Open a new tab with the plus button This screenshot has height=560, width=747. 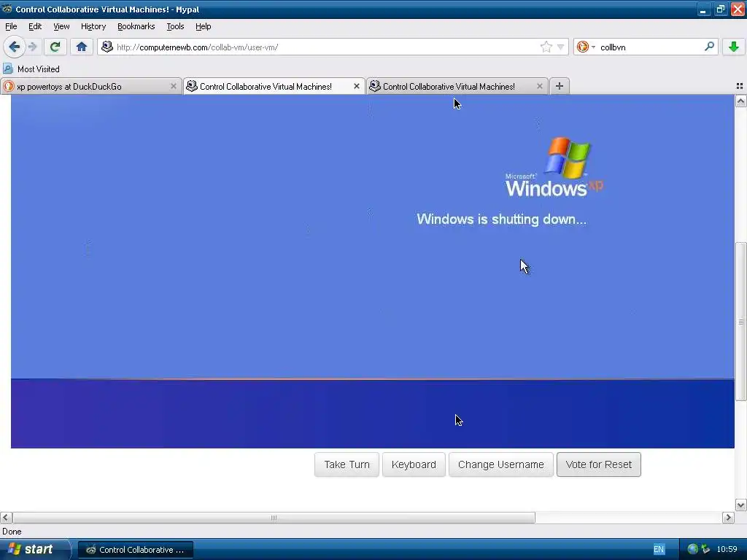coord(560,86)
